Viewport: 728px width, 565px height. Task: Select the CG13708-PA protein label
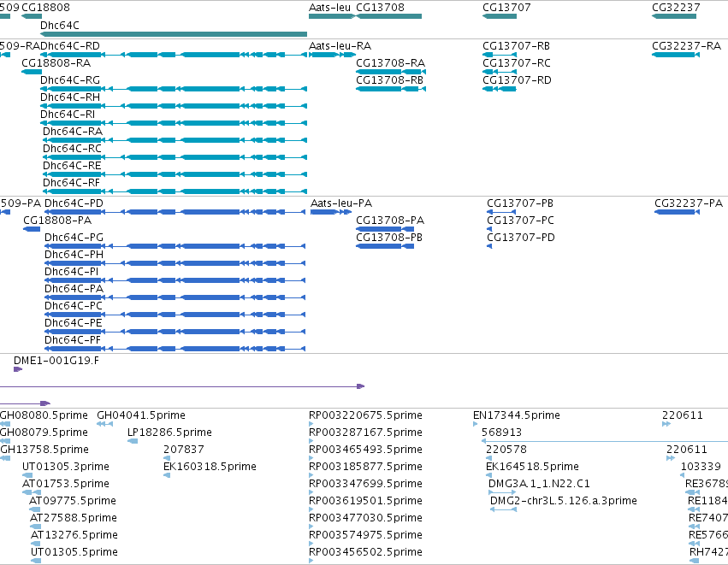click(390, 221)
